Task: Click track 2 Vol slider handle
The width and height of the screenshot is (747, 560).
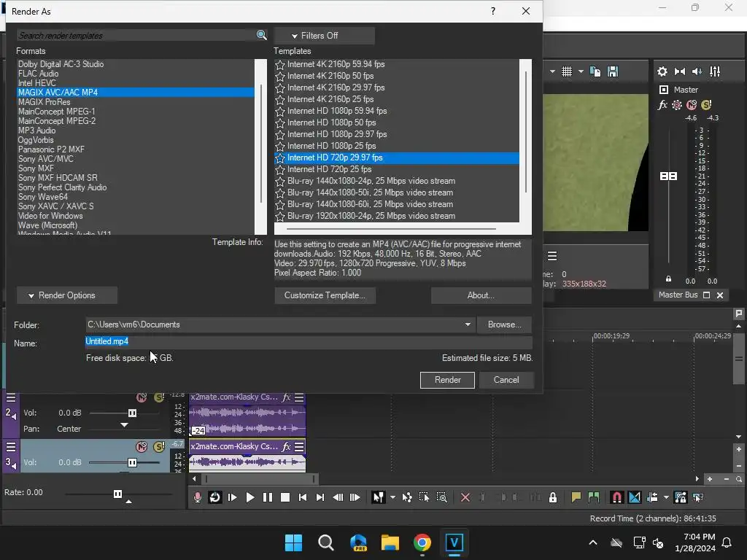Action: click(x=133, y=413)
